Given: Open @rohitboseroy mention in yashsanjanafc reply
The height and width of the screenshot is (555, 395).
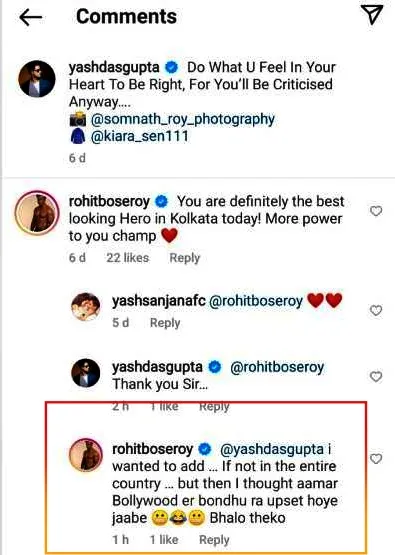Looking at the screenshot, I should click(256, 302).
